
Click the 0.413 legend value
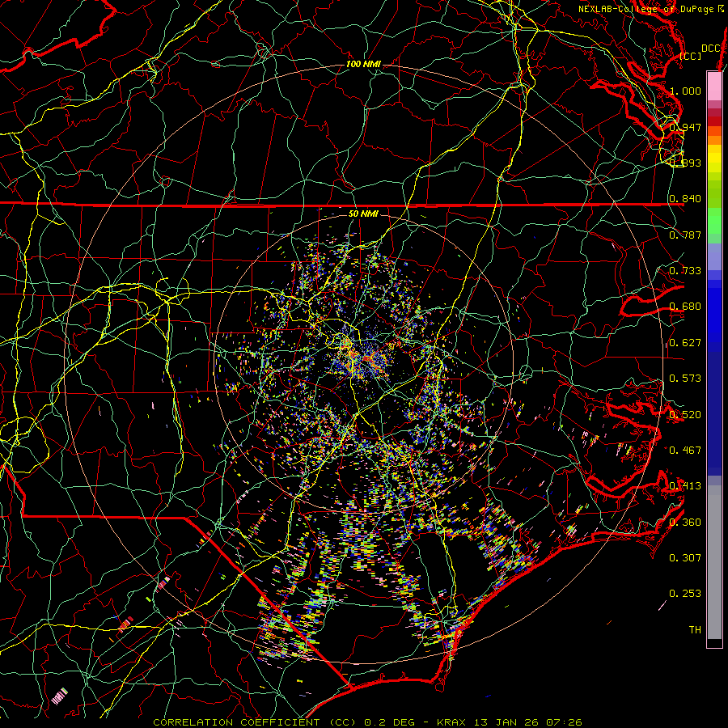click(685, 486)
